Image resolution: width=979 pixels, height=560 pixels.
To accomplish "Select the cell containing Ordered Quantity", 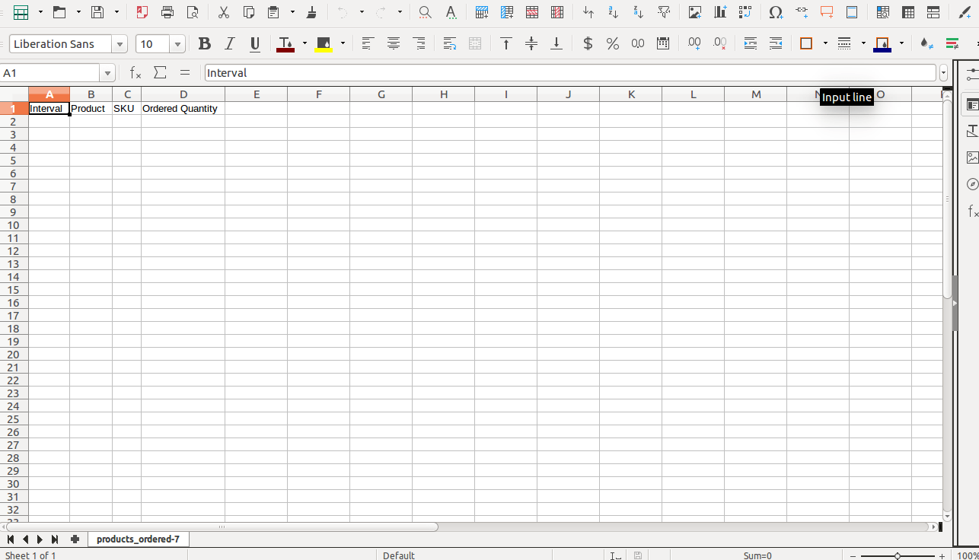I will tap(183, 109).
